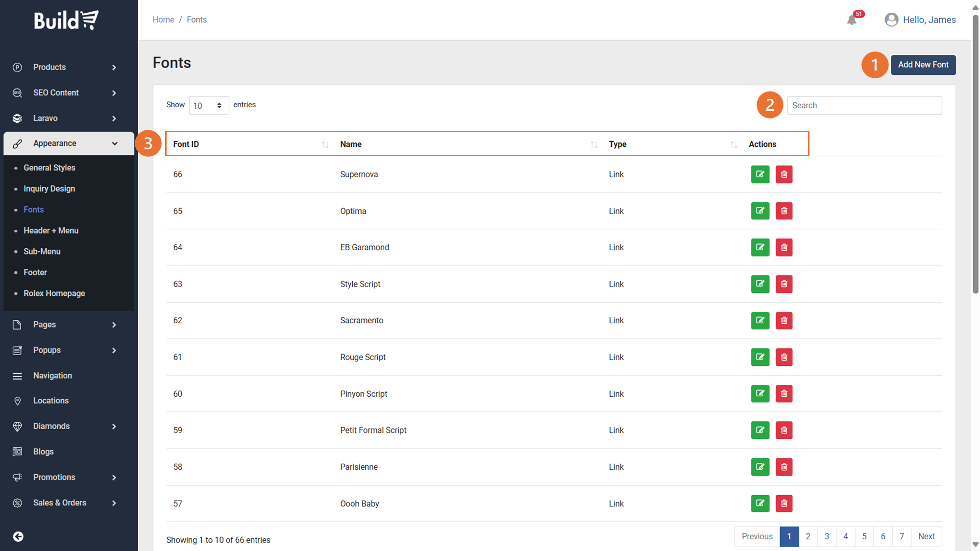
Task: Click edit icon for EB Garamond row
Action: click(x=760, y=247)
